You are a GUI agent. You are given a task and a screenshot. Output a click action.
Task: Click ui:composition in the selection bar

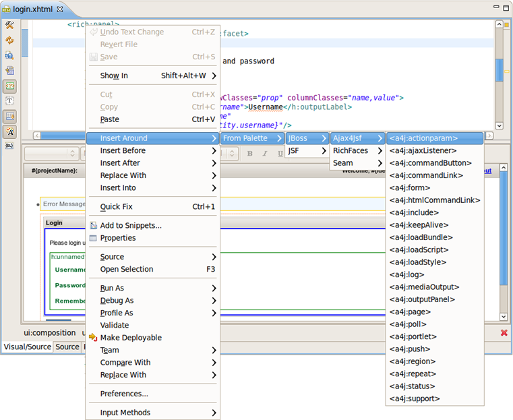tap(50, 332)
